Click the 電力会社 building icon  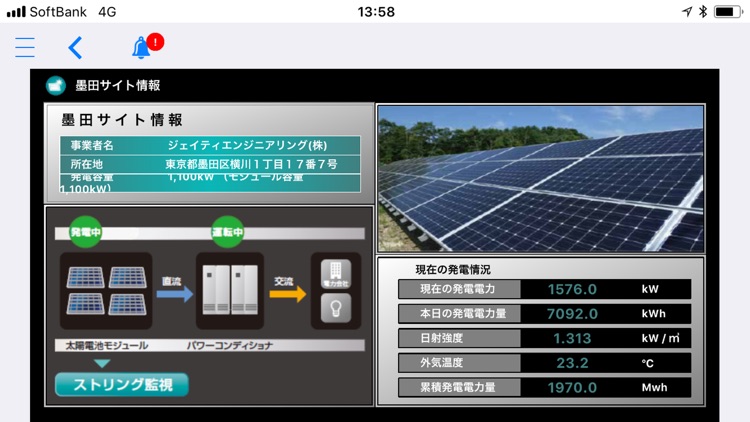(x=336, y=274)
